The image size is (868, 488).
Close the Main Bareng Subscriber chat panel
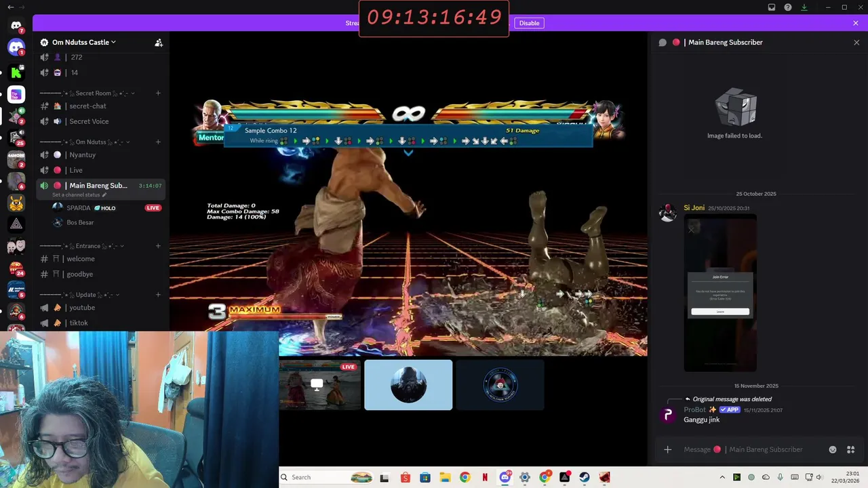click(856, 42)
